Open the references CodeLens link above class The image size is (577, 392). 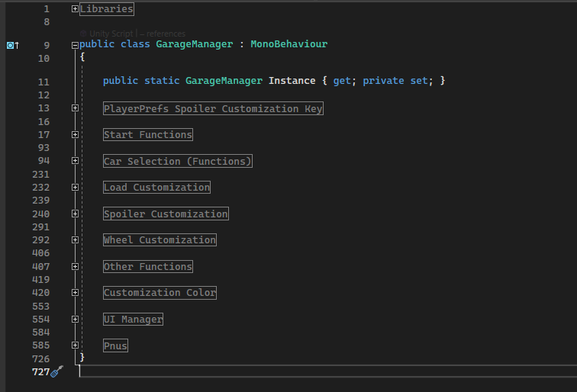pyautogui.click(x=165, y=34)
